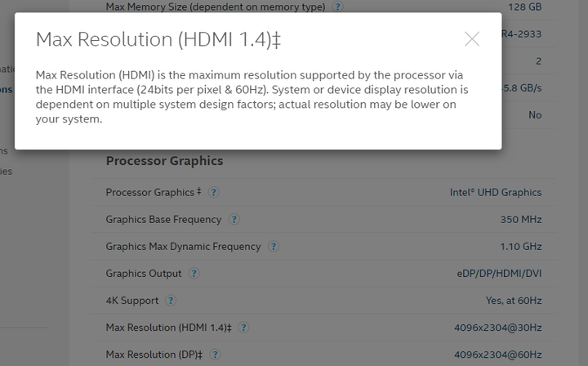The image size is (588, 366).
Task: Open help tooltip for Graphics Base Frequency
Action: (234, 220)
